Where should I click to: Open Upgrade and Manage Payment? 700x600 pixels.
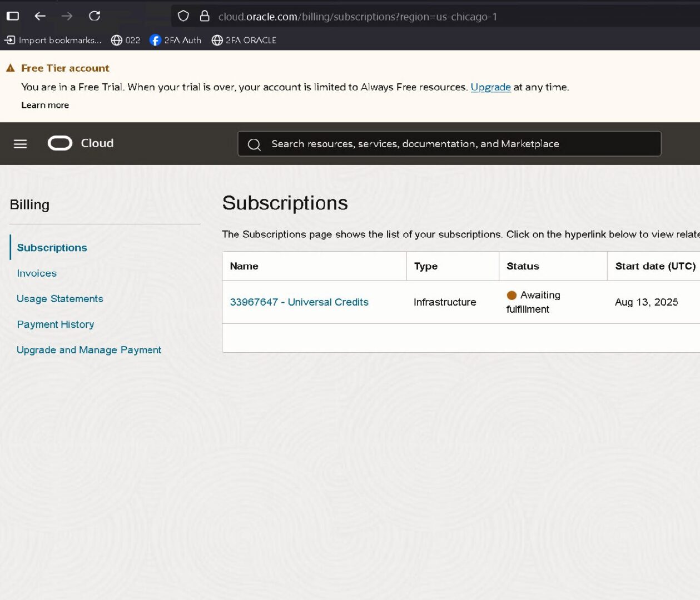pos(89,350)
